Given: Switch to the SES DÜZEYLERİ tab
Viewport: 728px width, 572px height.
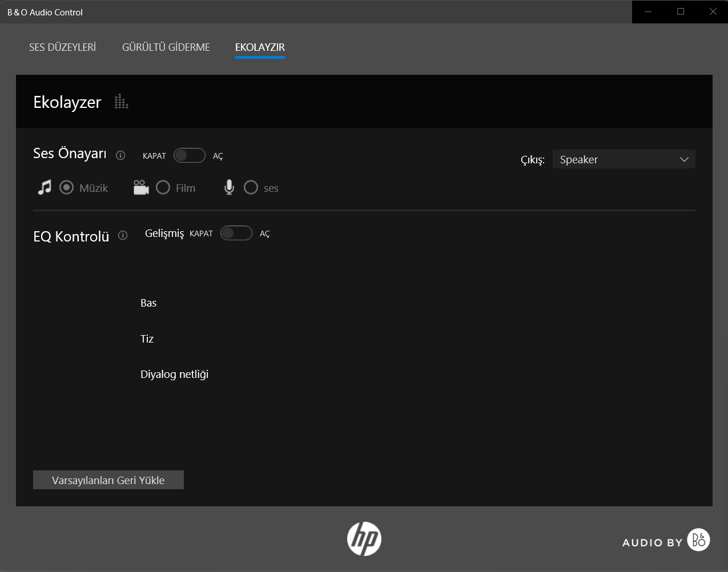Looking at the screenshot, I should point(62,47).
